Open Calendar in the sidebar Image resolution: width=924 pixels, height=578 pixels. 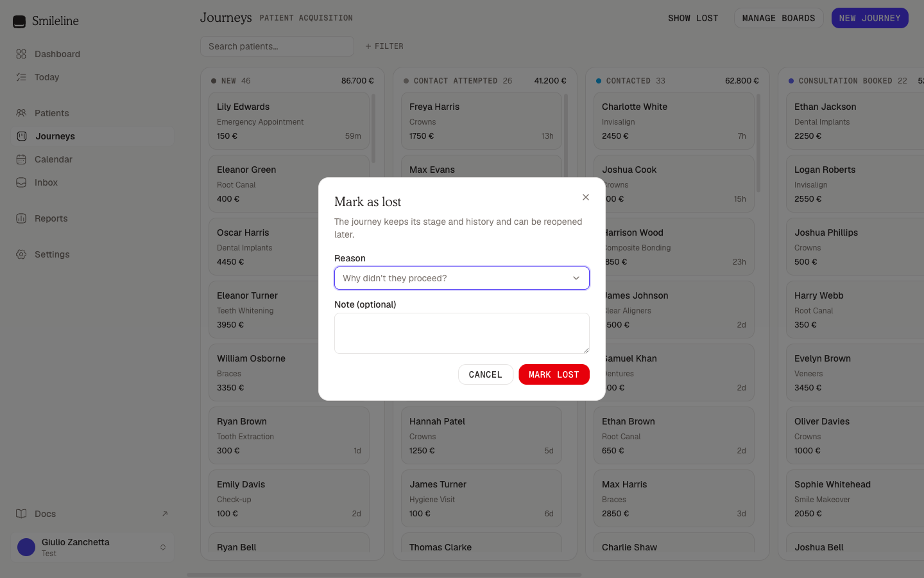(x=92, y=159)
